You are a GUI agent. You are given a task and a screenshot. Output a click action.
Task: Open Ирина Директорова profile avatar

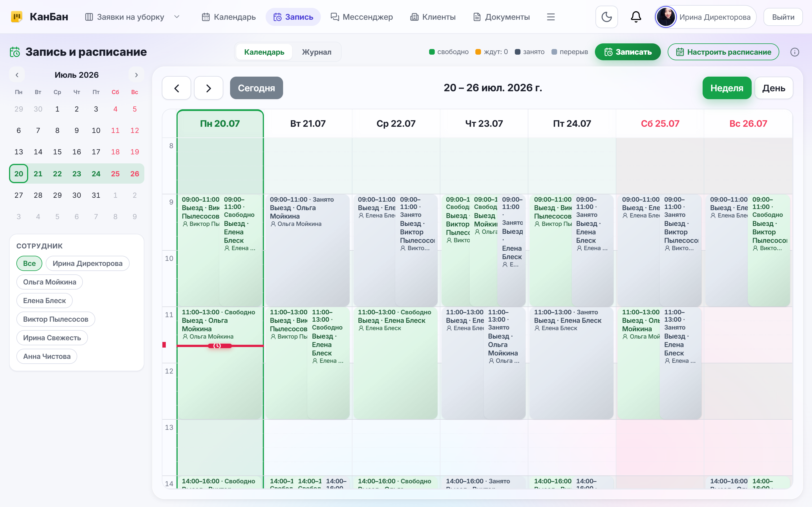coord(666,17)
